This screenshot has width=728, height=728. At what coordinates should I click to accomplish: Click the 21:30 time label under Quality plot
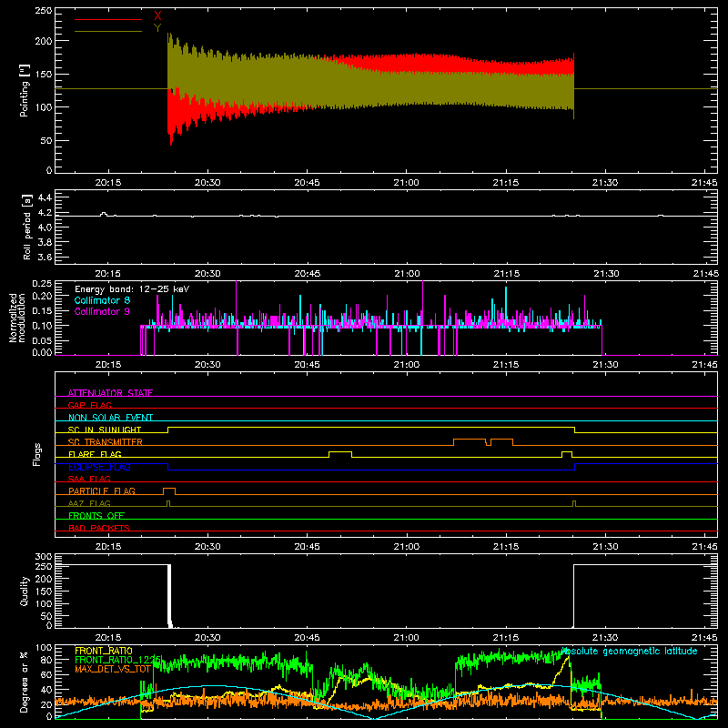pos(605,638)
